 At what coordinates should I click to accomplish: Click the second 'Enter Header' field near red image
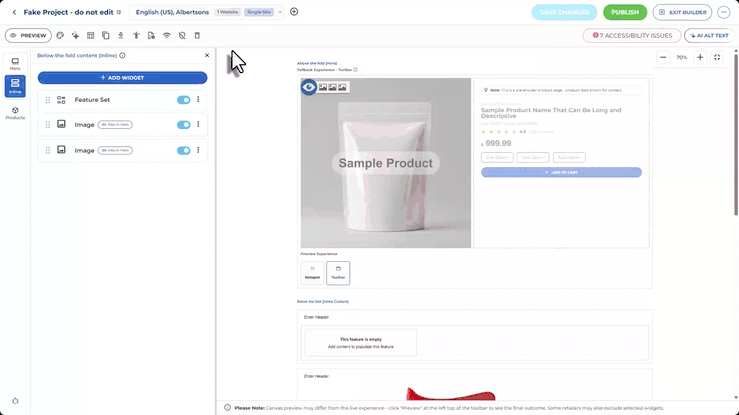pos(316,376)
